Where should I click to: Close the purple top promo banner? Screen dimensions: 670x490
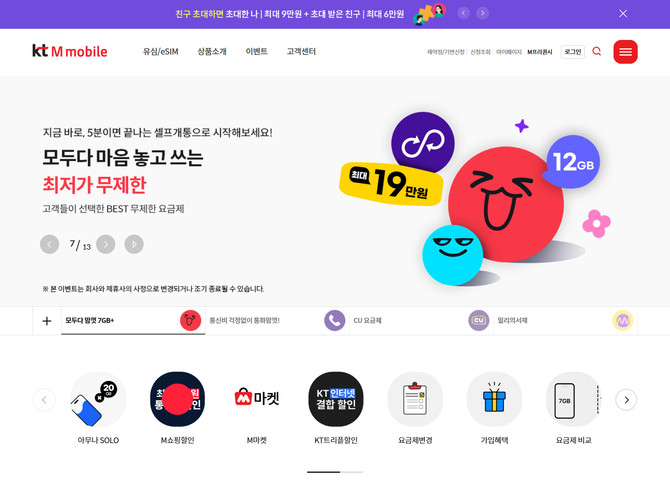point(623,14)
